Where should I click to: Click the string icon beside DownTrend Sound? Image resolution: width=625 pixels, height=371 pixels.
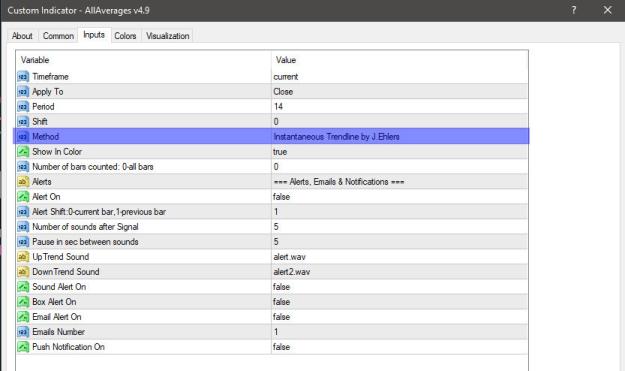pos(23,272)
